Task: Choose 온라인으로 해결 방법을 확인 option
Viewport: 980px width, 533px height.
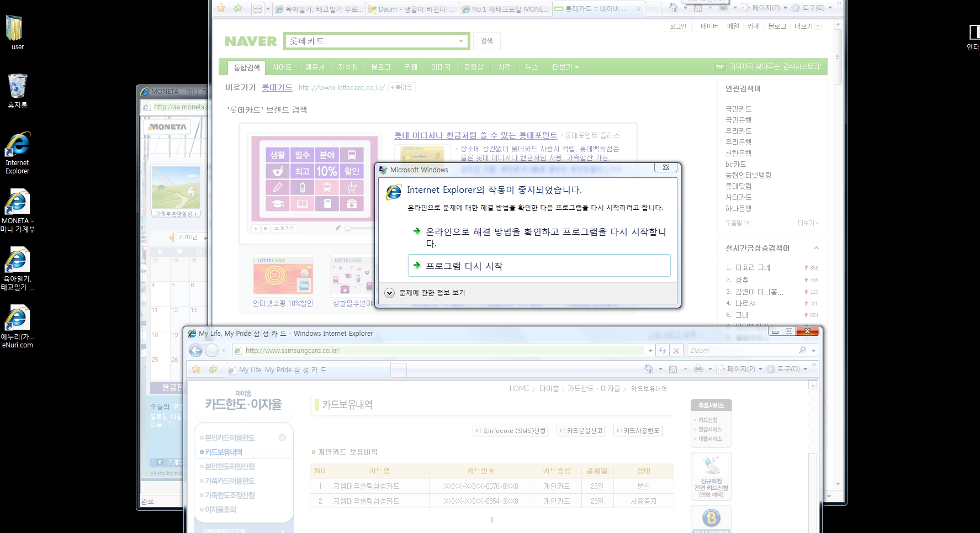Action: [539, 238]
